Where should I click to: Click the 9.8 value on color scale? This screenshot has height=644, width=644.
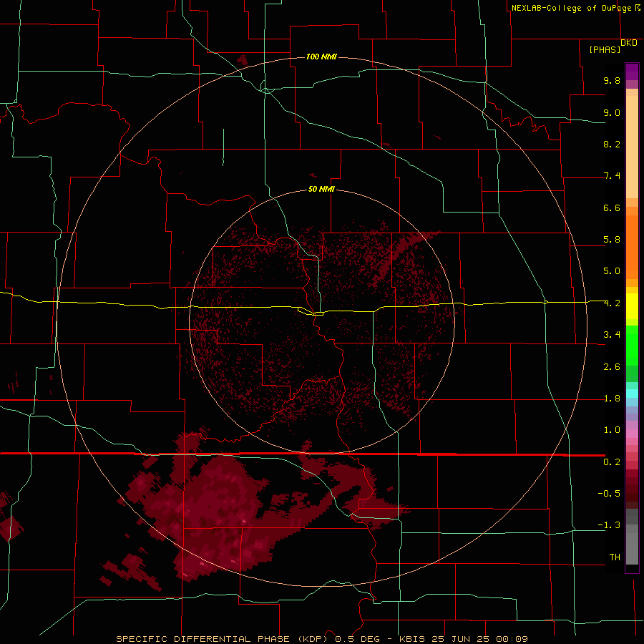coord(612,80)
